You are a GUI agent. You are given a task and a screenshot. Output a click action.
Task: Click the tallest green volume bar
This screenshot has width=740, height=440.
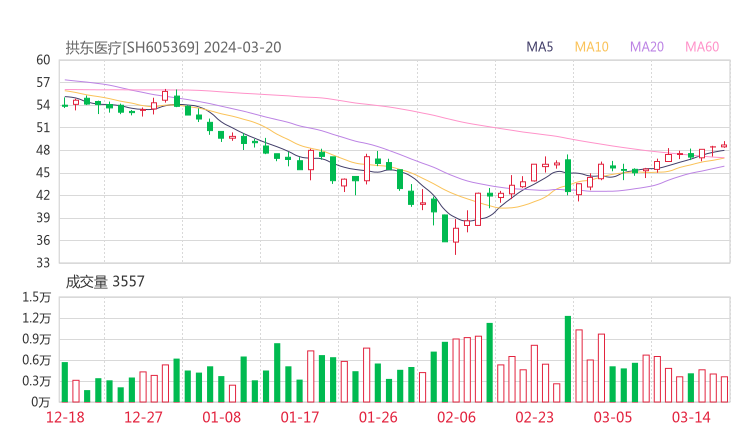point(568,359)
